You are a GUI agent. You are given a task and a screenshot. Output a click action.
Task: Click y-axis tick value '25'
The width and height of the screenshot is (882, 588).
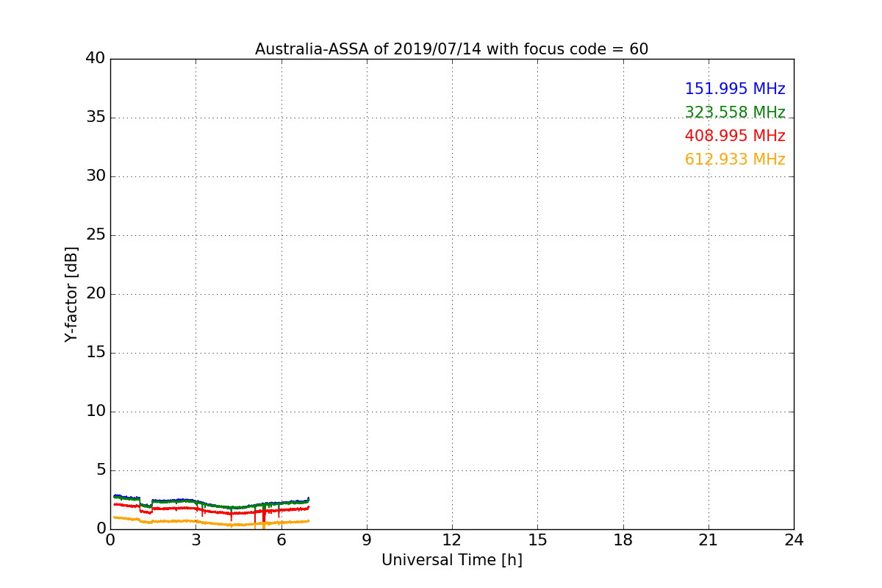pos(96,235)
